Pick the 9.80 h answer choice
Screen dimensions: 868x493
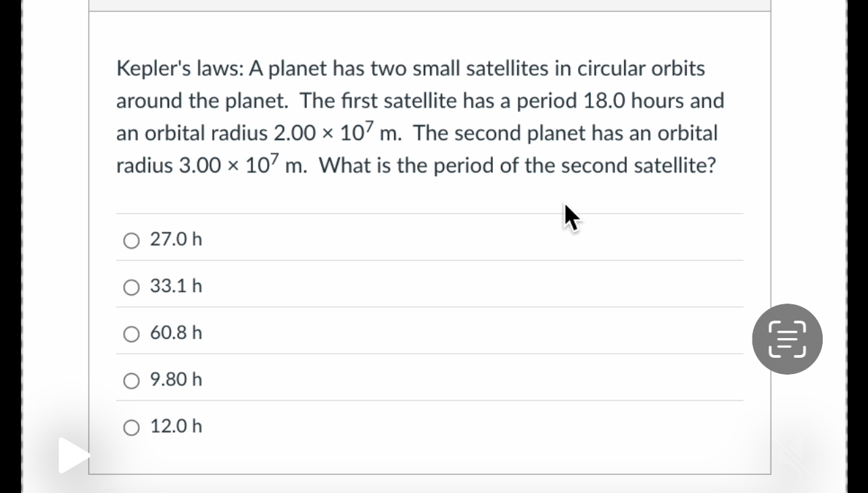131,380
